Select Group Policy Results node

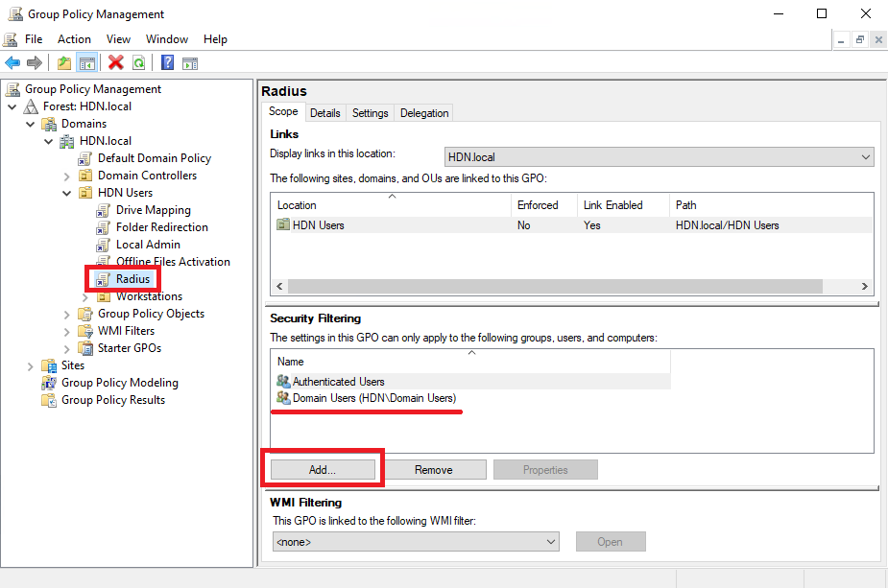pyautogui.click(x=113, y=400)
